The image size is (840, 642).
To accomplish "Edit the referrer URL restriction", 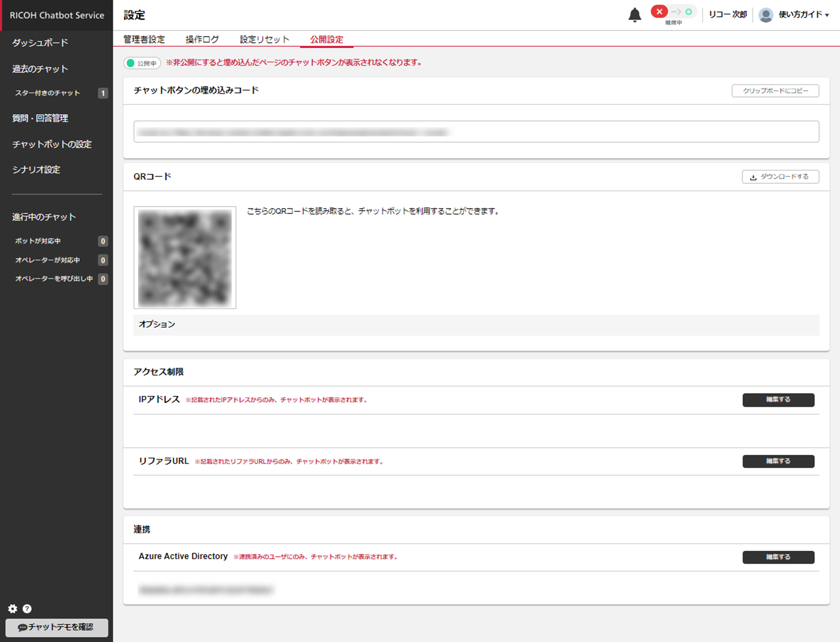I will click(x=778, y=461).
